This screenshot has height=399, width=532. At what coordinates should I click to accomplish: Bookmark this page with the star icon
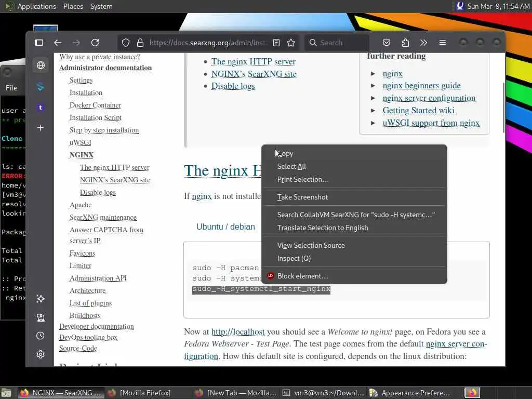click(x=291, y=43)
